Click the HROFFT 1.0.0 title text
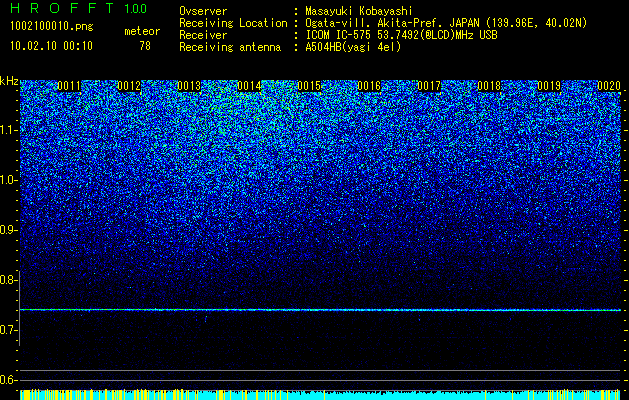This screenshot has height=400, width=629. [x=78, y=8]
